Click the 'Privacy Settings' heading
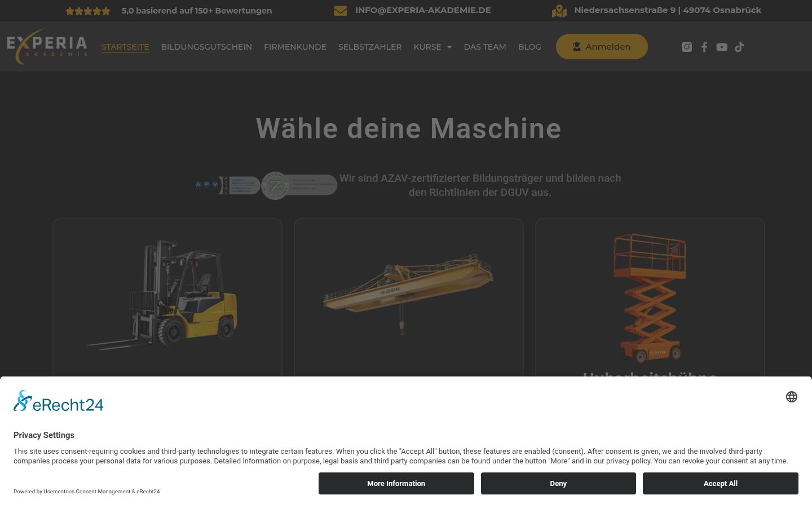812x508 pixels. 44,435
